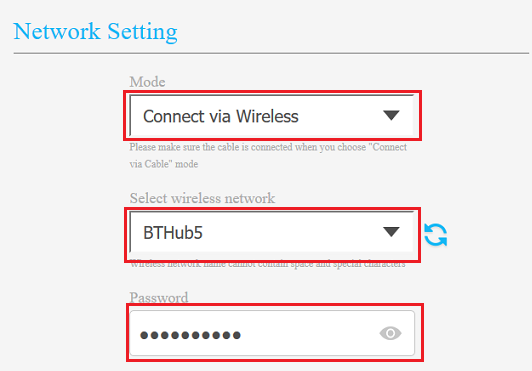Select the Connect via Wireless text

pyautogui.click(x=221, y=116)
